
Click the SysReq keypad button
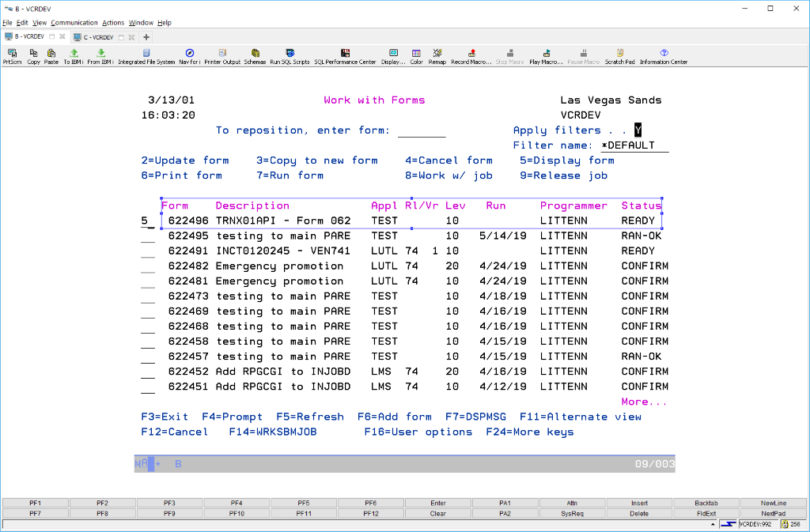click(573, 514)
